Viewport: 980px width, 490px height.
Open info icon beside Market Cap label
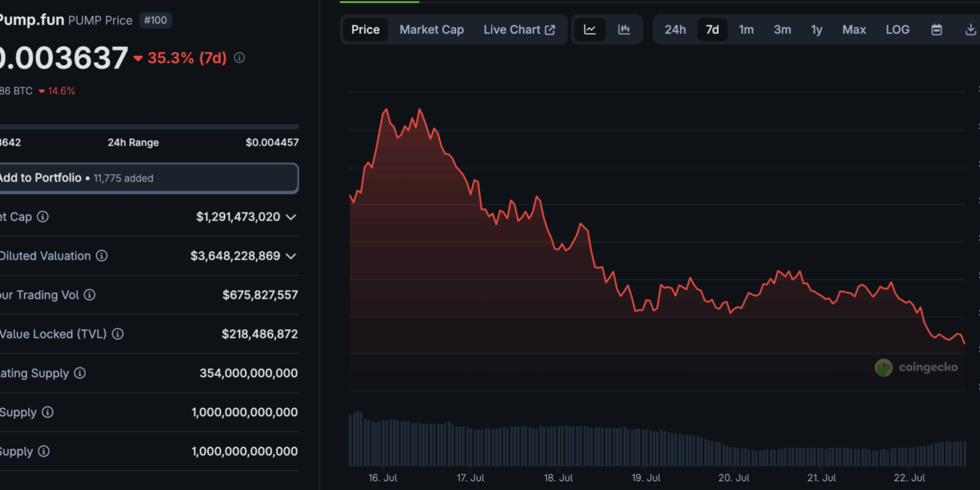click(43, 216)
